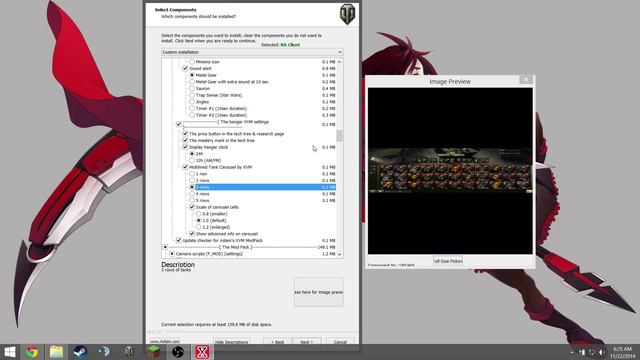
Task: Click Full-Size Picture in Image Preview
Action: tap(448, 261)
